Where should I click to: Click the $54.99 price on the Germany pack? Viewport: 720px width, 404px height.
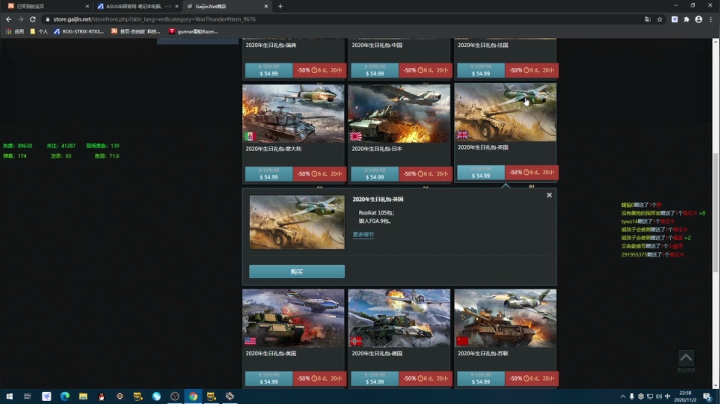coord(375,378)
